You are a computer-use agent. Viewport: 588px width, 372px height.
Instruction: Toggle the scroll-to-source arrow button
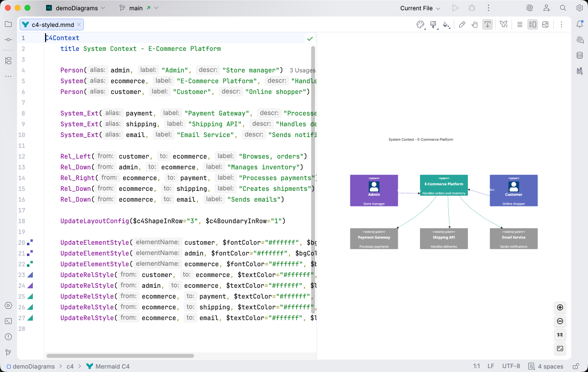click(488, 24)
